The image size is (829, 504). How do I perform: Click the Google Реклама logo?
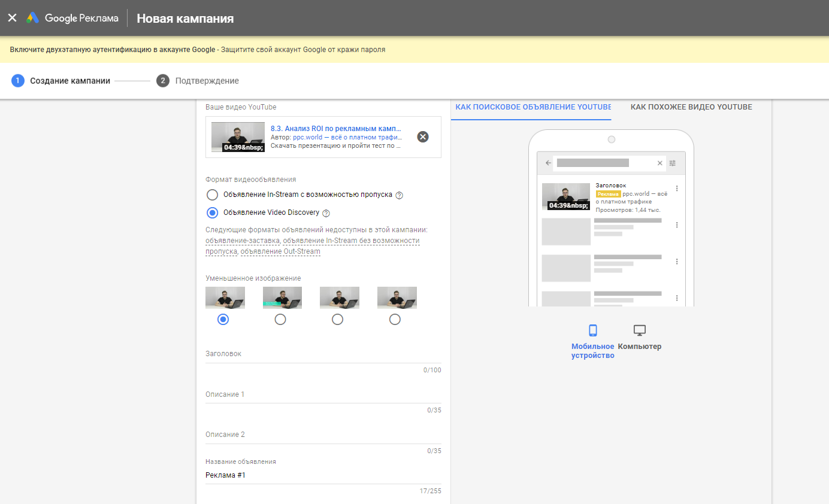pos(72,18)
